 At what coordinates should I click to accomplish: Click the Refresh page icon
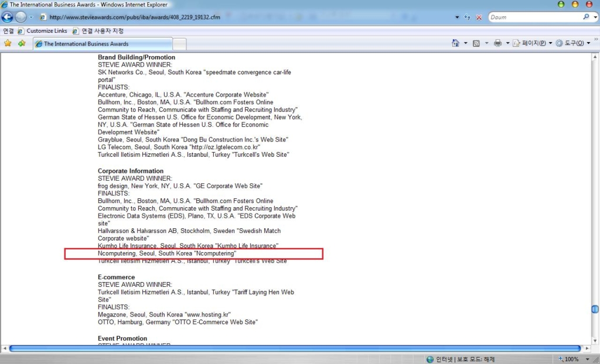pyautogui.click(x=467, y=17)
